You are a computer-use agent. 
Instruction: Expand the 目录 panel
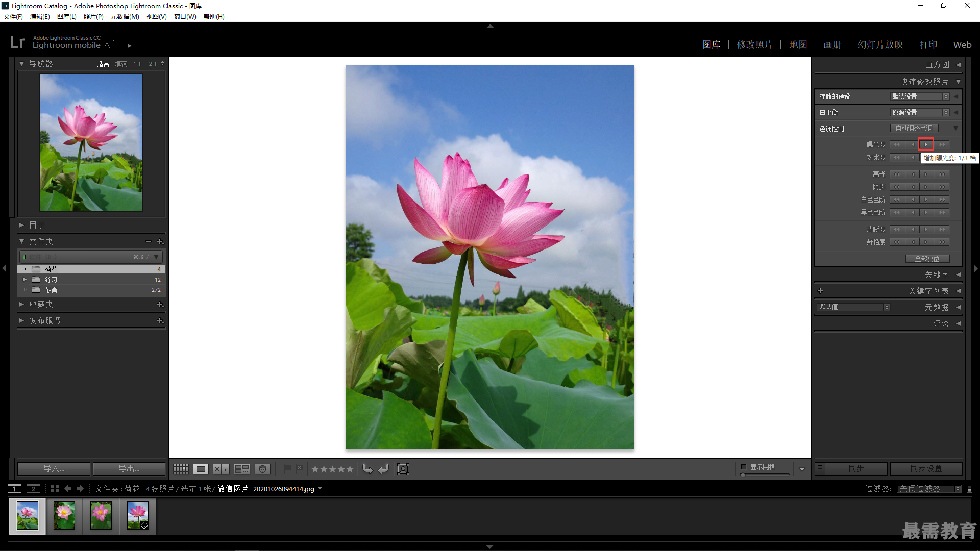(21, 225)
